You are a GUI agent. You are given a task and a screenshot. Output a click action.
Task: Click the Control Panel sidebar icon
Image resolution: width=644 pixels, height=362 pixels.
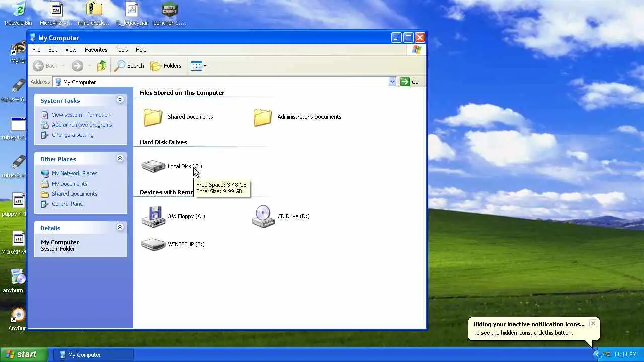coord(45,204)
